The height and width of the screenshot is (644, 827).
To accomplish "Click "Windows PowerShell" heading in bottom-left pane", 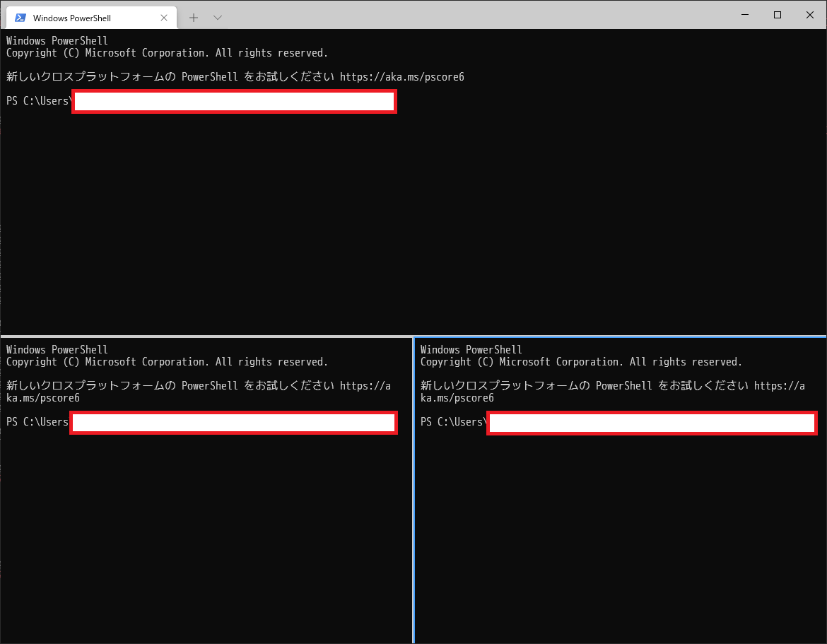I will pyautogui.click(x=57, y=350).
